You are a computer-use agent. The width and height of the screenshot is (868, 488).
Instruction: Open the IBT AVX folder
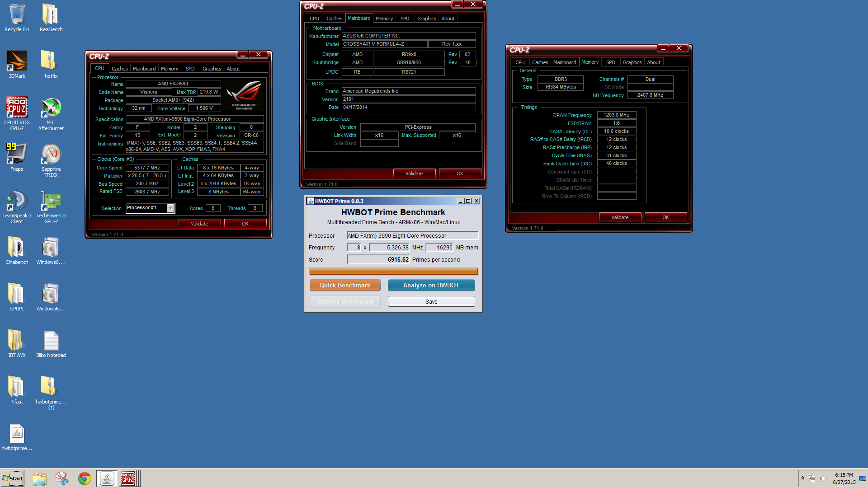coord(17,344)
